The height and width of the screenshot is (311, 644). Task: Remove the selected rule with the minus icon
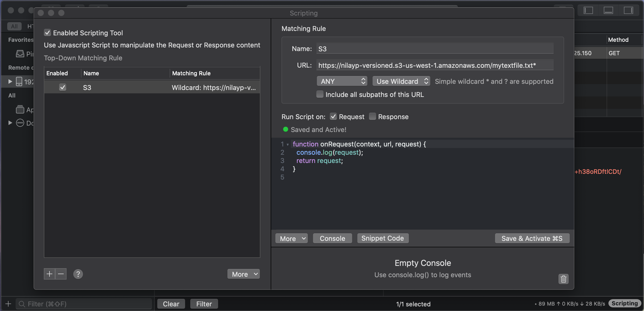pos(61,274)
